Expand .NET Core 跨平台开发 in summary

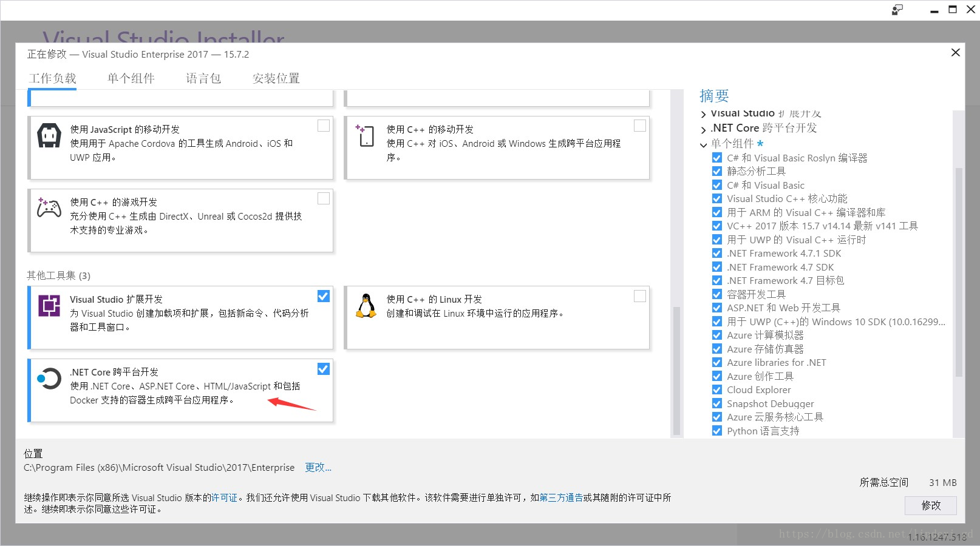pyautogui.click(x=703, y=129)
